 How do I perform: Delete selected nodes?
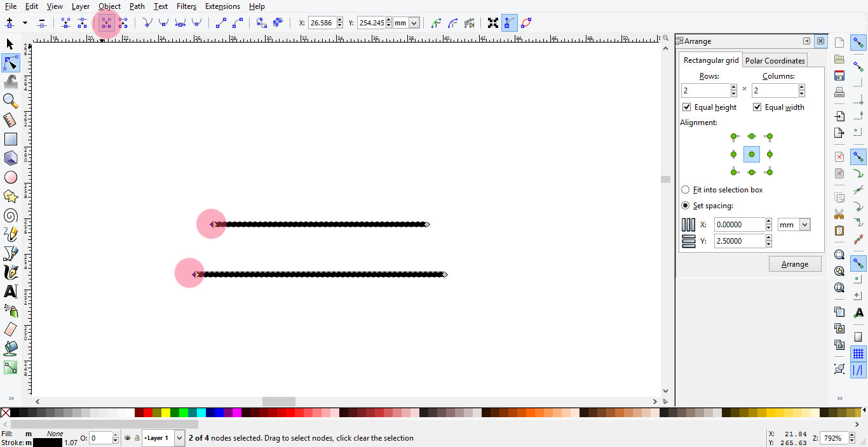[x=42, y=23]
